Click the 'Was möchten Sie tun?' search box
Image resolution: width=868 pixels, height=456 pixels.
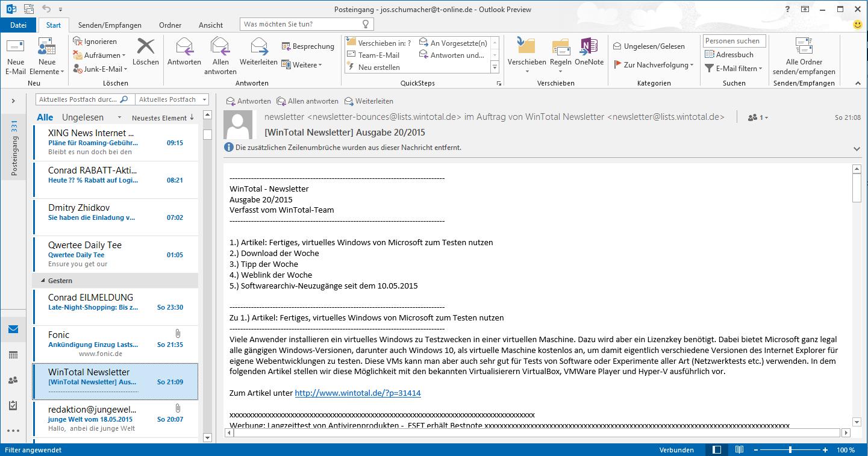(307, 24)
